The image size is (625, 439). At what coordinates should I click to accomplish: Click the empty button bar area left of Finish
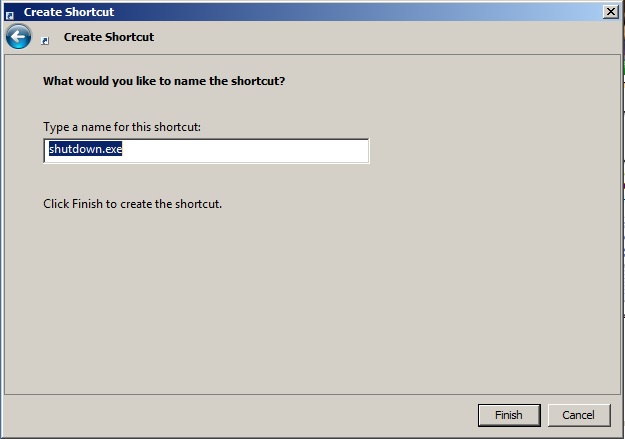tap(239, 415)
